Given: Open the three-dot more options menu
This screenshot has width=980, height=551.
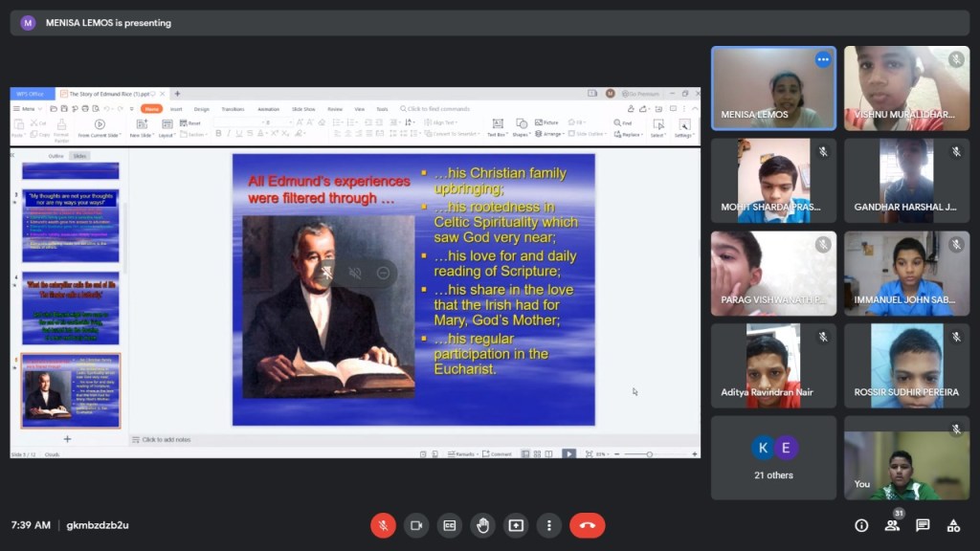Looking at the screenshot, I should [x=548, y=525].
